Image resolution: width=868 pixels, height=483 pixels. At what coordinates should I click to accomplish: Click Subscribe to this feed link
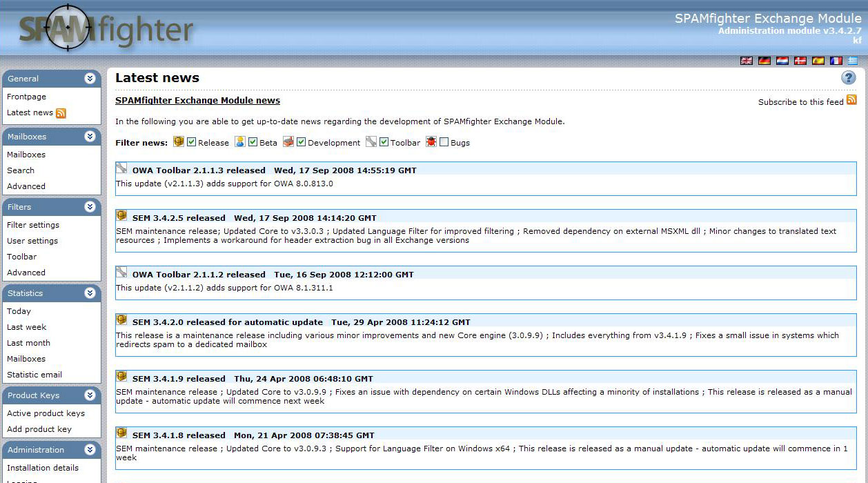pos(800,102)
